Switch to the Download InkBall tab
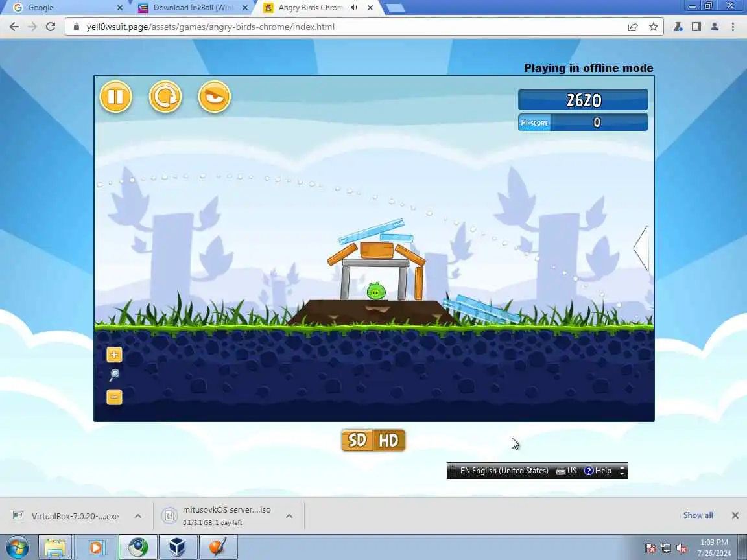The image size is (747, 560). point(193,8)
